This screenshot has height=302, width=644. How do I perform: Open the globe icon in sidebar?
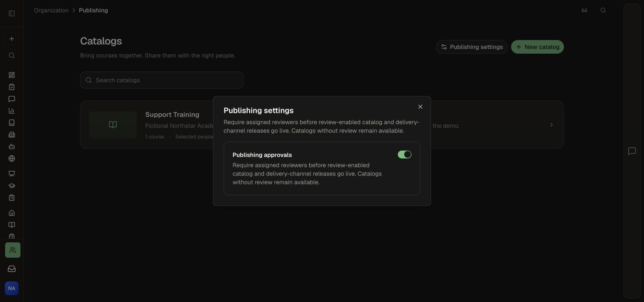tap(11, 158)
